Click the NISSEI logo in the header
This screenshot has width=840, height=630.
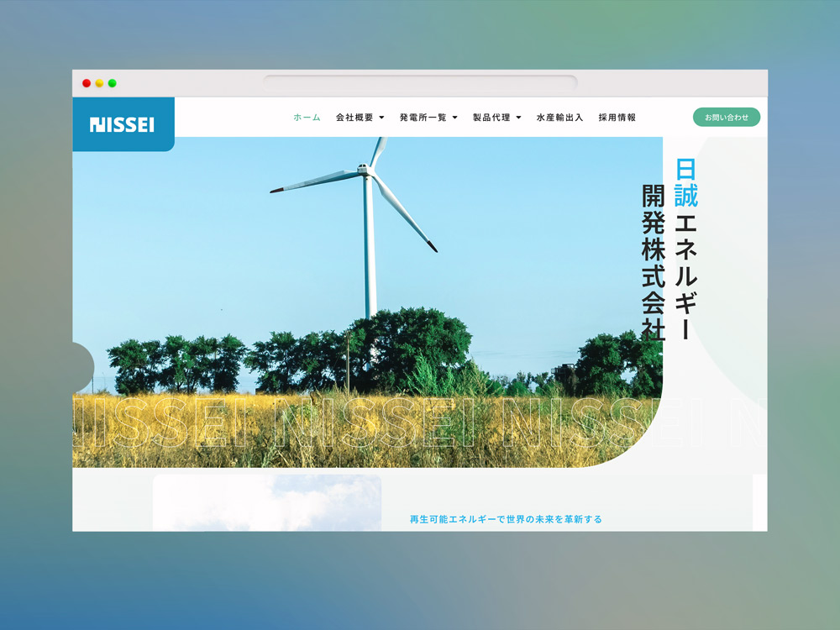(122, 125)
